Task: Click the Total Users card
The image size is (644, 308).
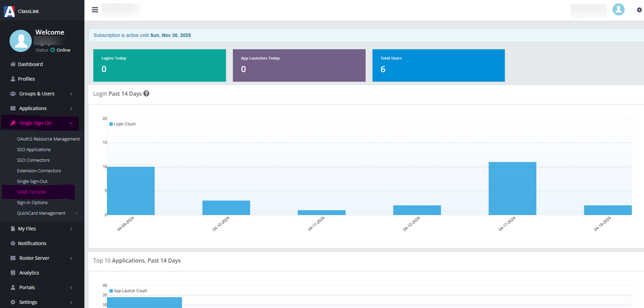Action: [x=438, y=65]
